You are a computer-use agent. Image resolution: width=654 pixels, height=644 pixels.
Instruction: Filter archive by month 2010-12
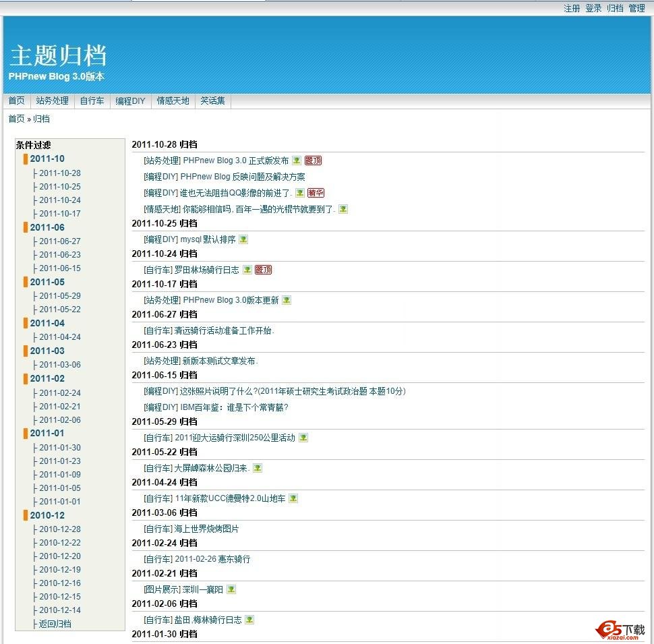point(47,515)
